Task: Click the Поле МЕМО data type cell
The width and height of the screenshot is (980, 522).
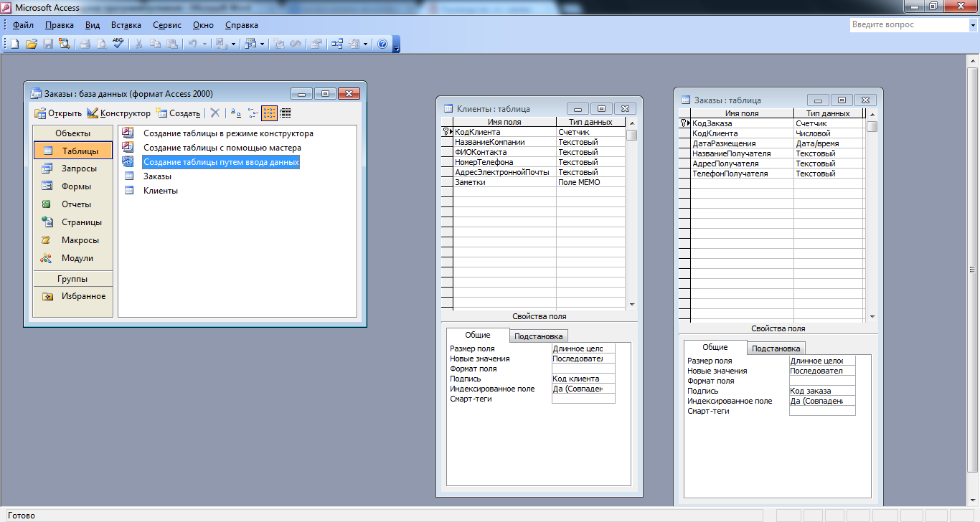Action: (x=590, y=182)
